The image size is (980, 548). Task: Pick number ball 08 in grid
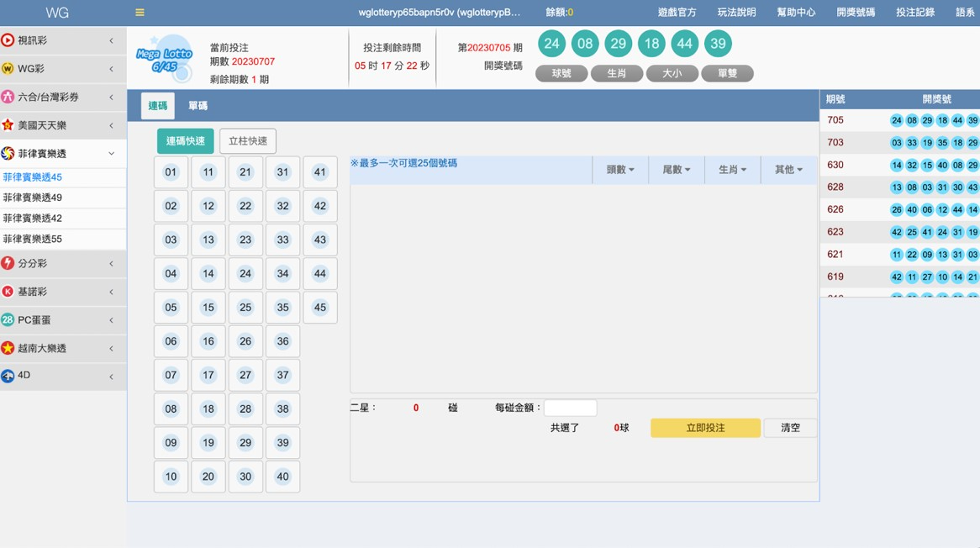(x=171, y=409)
